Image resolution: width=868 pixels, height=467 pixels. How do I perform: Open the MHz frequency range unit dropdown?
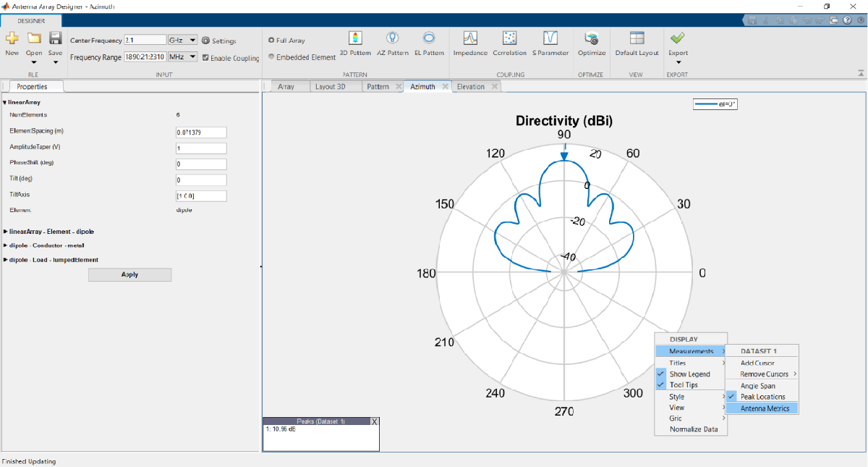pos(182,56)
